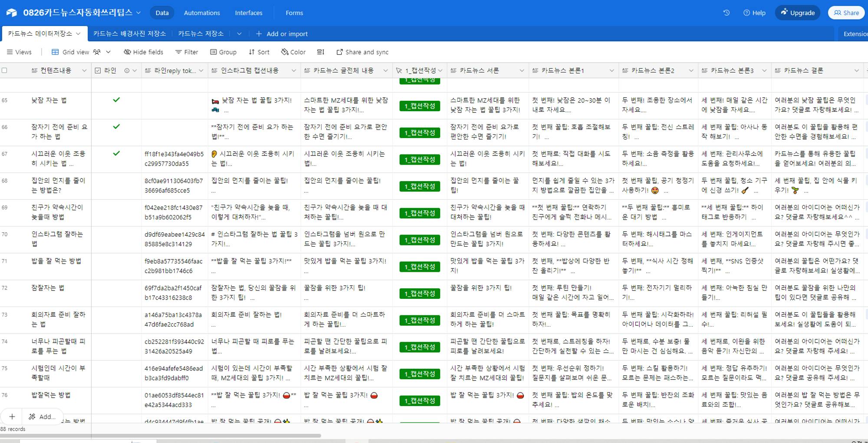Image resolution: width=868 pixels, height=443 pixels.
Task: Open the 카드뉴스 배경사진 저장소 table tab
Action: tap(129, 33)
